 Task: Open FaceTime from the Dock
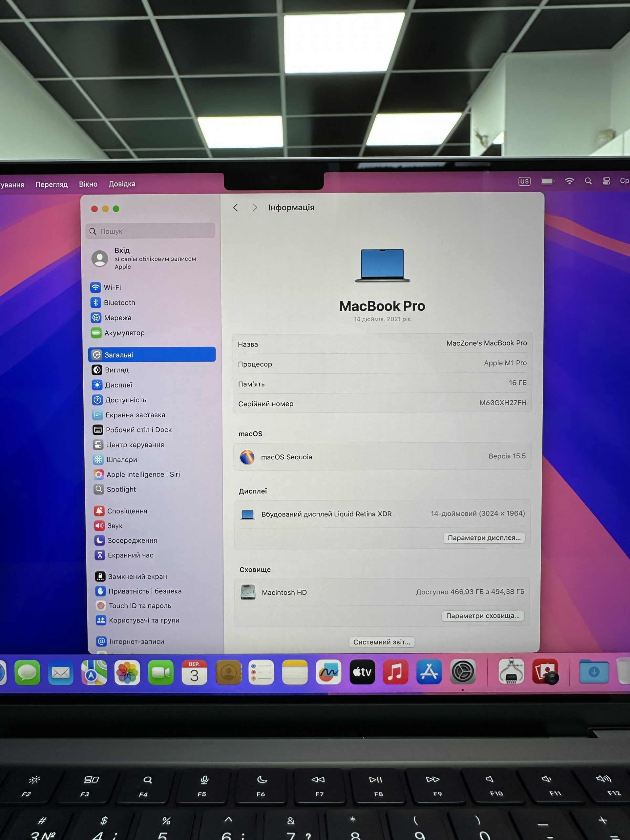(161, 673)
